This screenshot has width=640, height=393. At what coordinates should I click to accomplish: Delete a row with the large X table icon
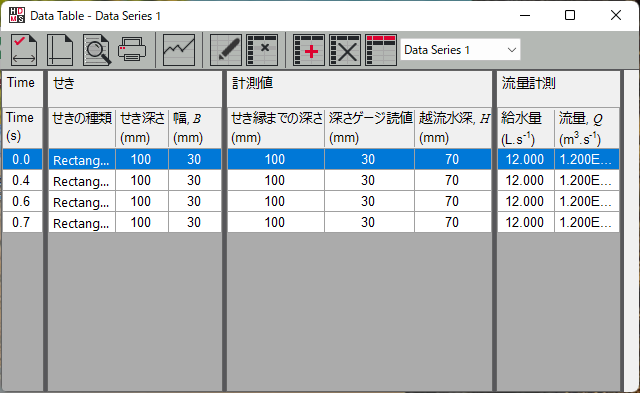(x=345, y=50)
